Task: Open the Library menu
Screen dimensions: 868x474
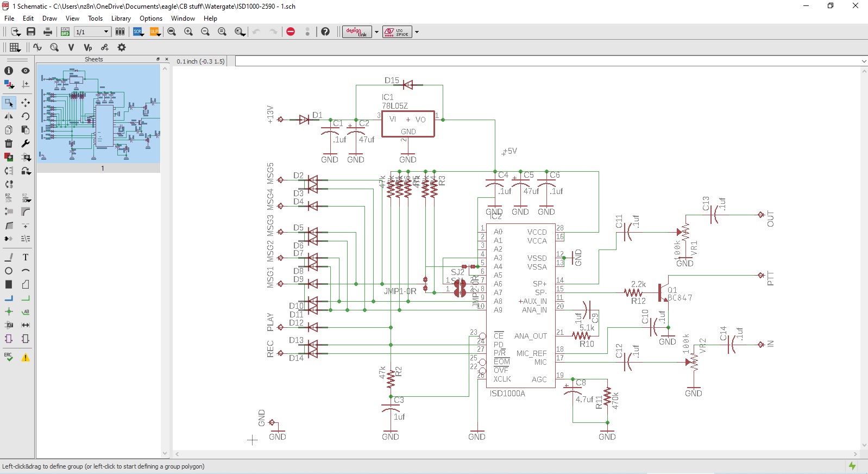Action: click(x=121, y=18)
